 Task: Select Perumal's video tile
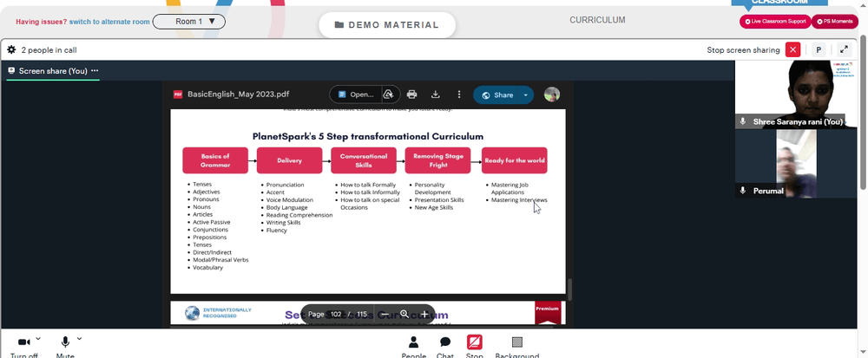796,164
